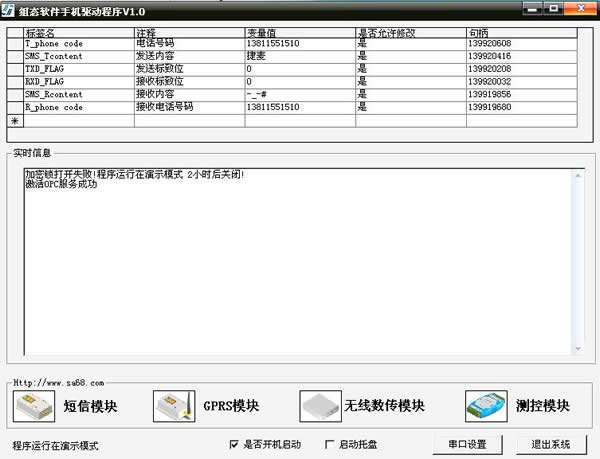
Task: Open 串口设置 serial port settings
Action: [x=467, y=444]
